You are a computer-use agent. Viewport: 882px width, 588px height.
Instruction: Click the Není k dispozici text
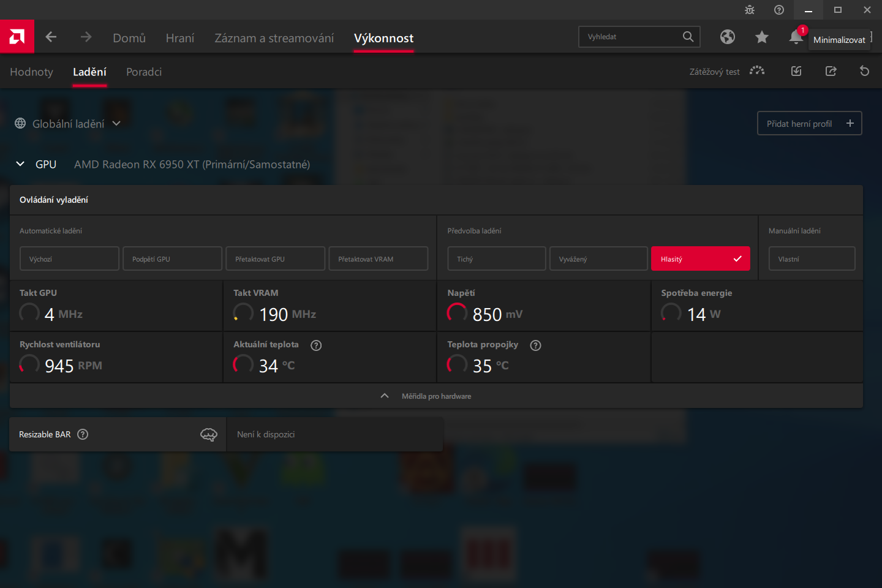click(266, 434)
